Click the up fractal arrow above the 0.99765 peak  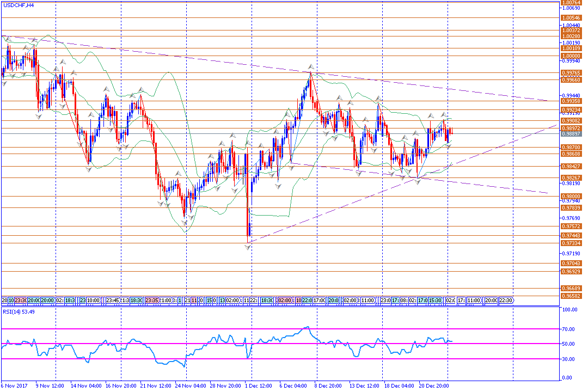pos(310,67)
